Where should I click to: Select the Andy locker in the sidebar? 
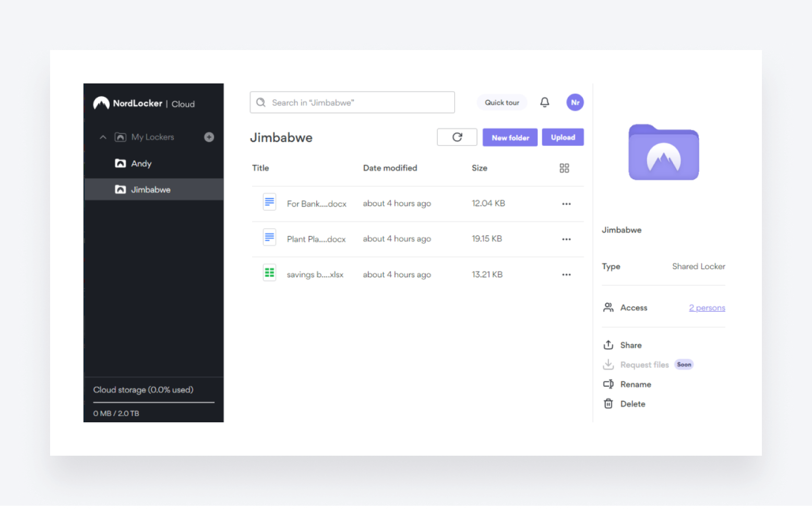coord(141,163)
